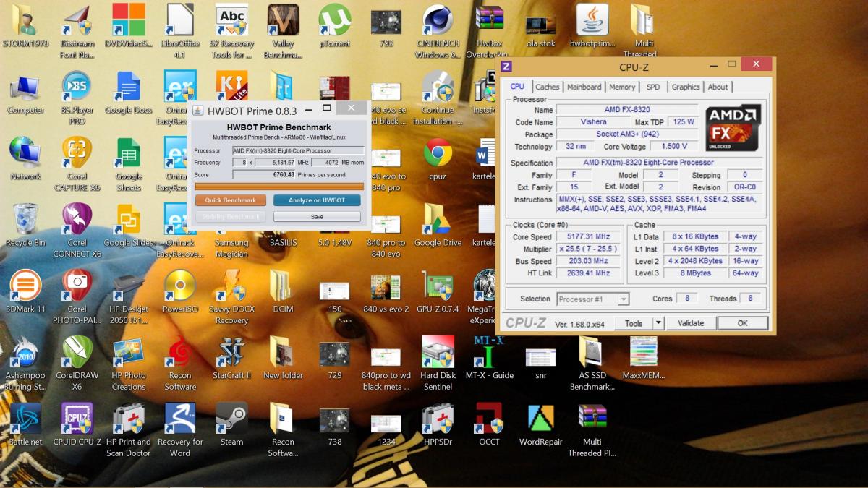868x488 pixels.
Task: Select the Corel CONNECT X6 icon
Action: click(x=77, y=231)
